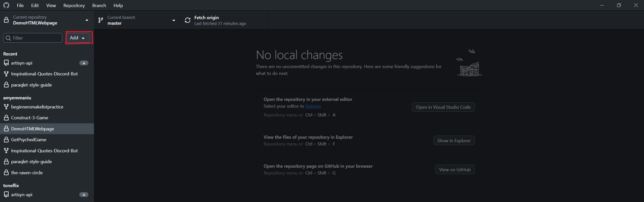Select Inspirational-Quotes-Discord-Bot under amyemmaniu

[x=47, y=151]
